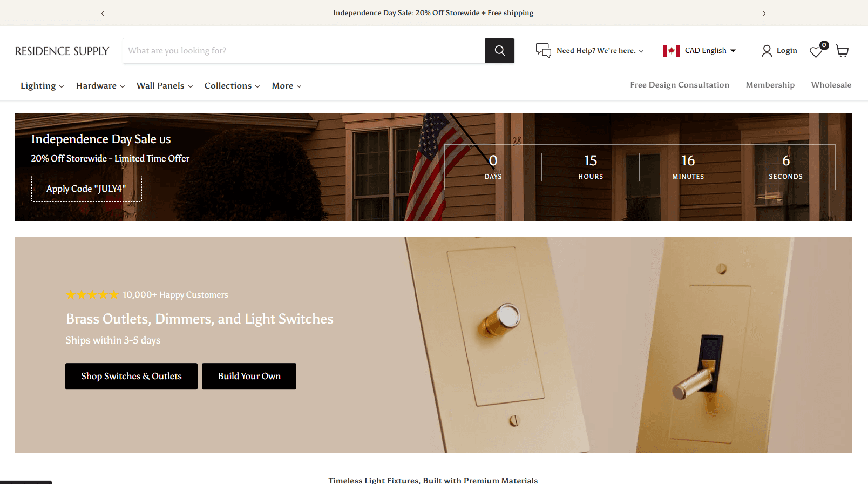This screenshot has height=484, width=868.
Task: Open the Wall Panels navigation menu
Action: pyautogui.click(x=165, y=86)
